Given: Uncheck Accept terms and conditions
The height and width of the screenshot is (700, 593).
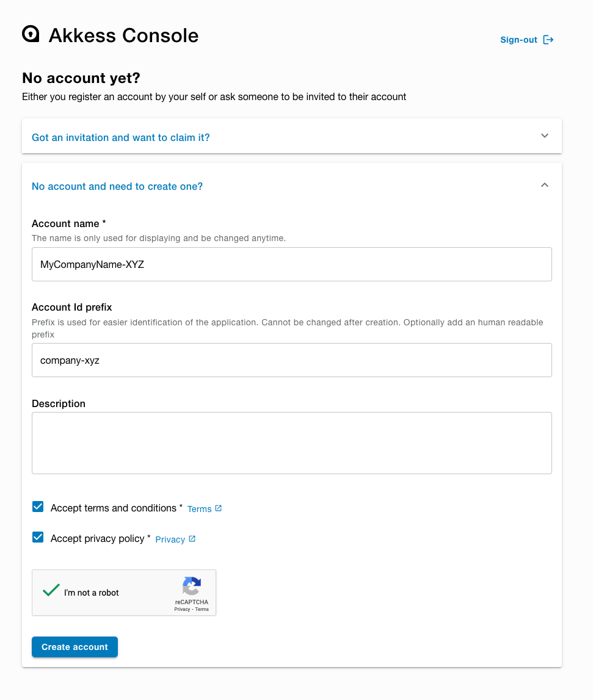Looking at the screenshot, I should pyautogui.click(x=38, y=507).
